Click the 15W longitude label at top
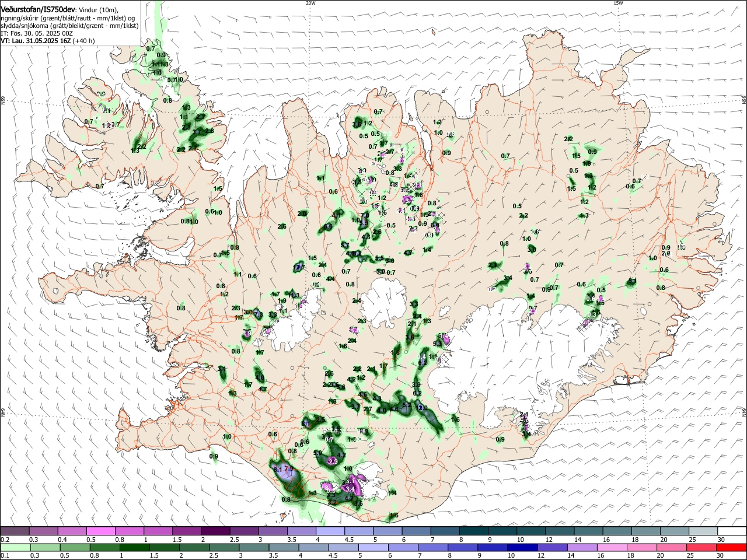 coord(618,3)
